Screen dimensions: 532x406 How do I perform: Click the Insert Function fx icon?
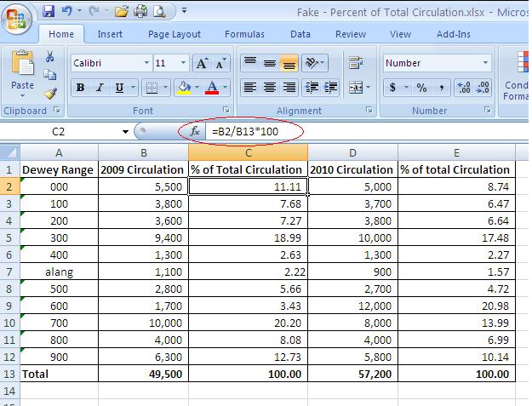(x=194, y=132)
